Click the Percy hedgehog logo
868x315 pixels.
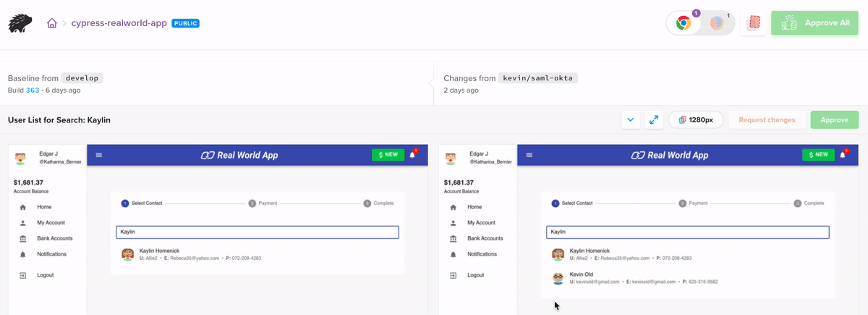tap(20, 23)
